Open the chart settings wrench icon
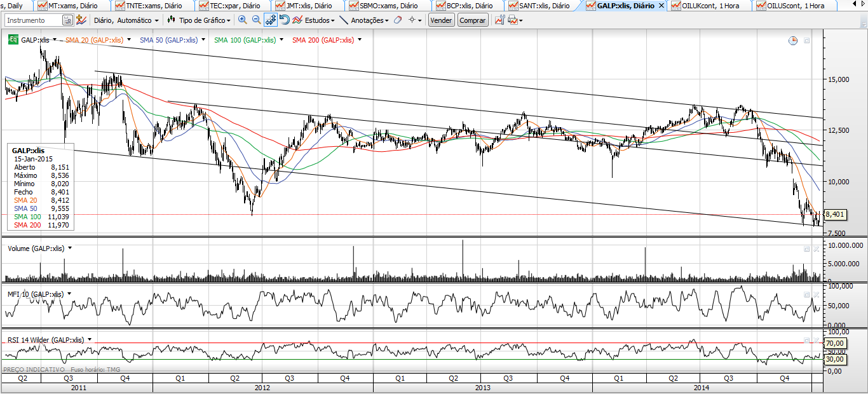 pyautogui.click(x=499, y=20)
